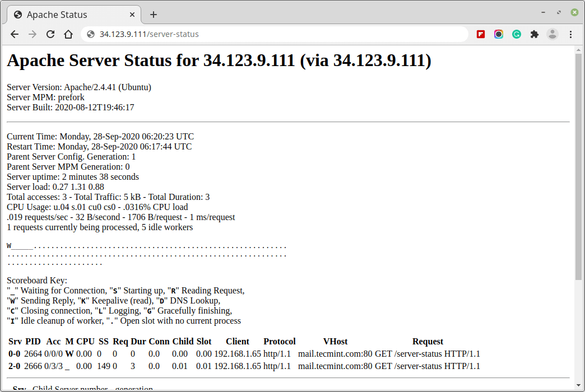This screenshot has width=585, height=392.
Task: Open the browser home page
Action: [x=68, y=34]
